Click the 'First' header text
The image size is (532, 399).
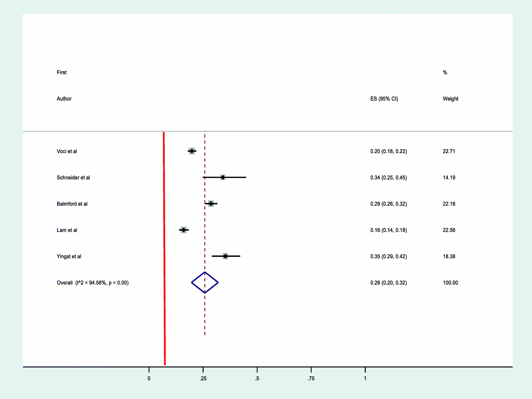(x=62, y=72)
